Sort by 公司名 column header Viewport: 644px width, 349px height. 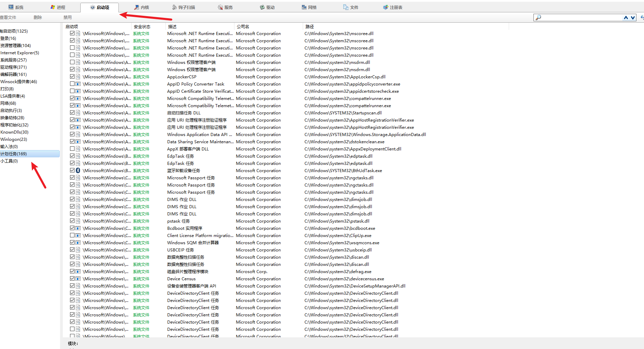point(268,26)
